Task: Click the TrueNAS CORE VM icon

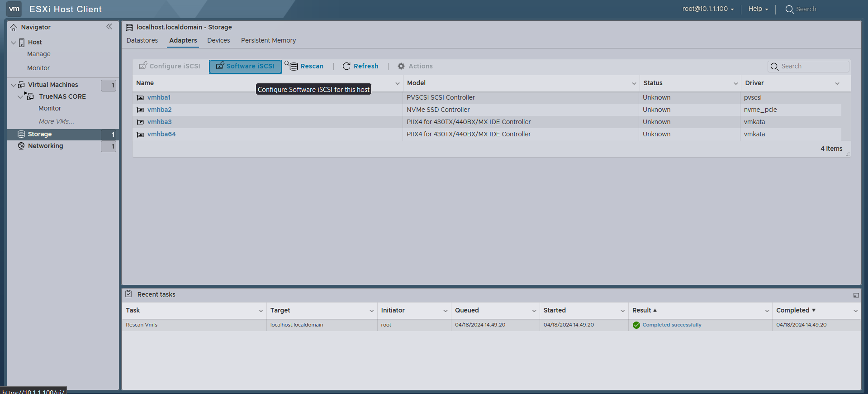Action: click(x=30, y=96)
